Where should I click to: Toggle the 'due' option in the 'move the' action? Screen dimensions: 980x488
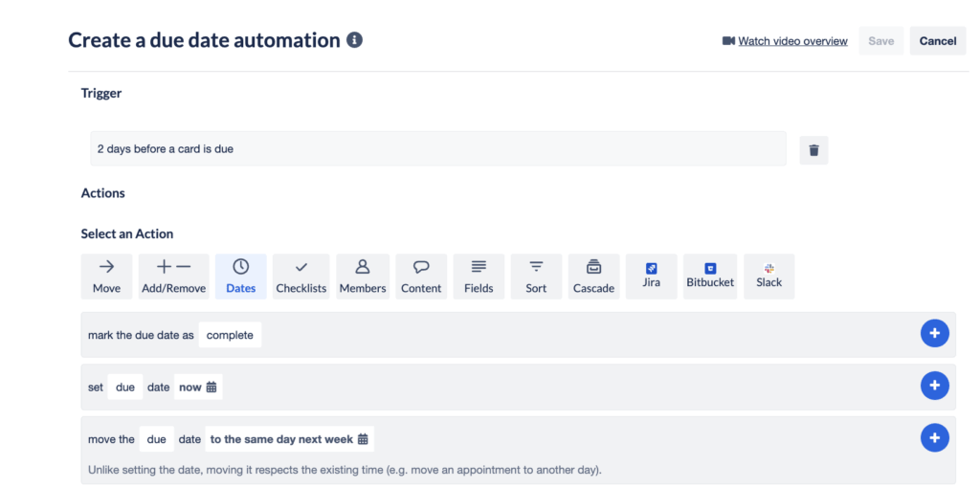pos(156,439)
